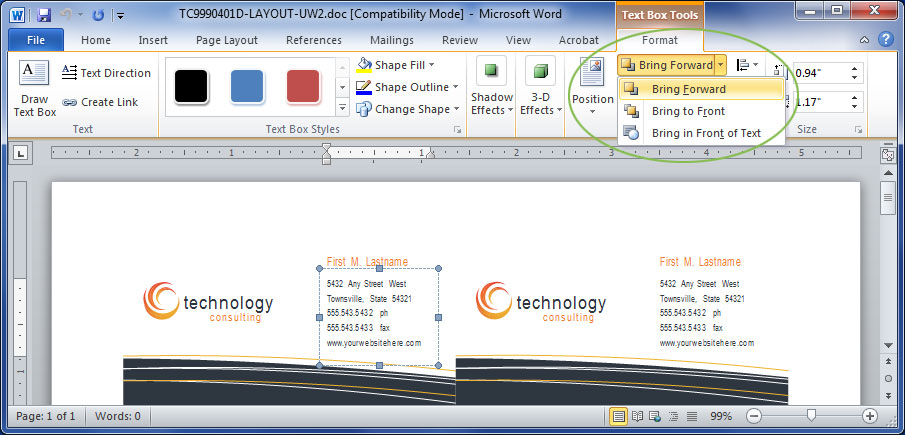Select the Format tab under Text Box Tools
The image size is (905, 435).
pos(660,40)
